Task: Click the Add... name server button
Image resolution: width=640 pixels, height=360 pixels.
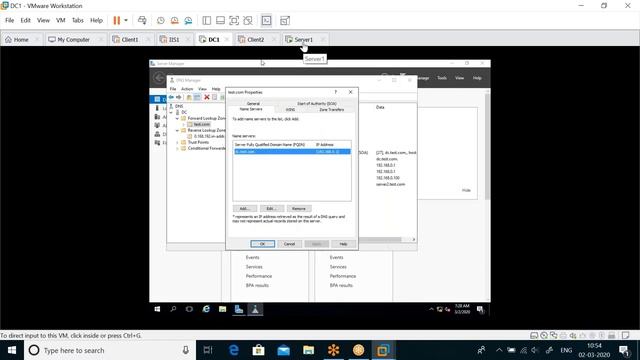Action: (244, 209)
